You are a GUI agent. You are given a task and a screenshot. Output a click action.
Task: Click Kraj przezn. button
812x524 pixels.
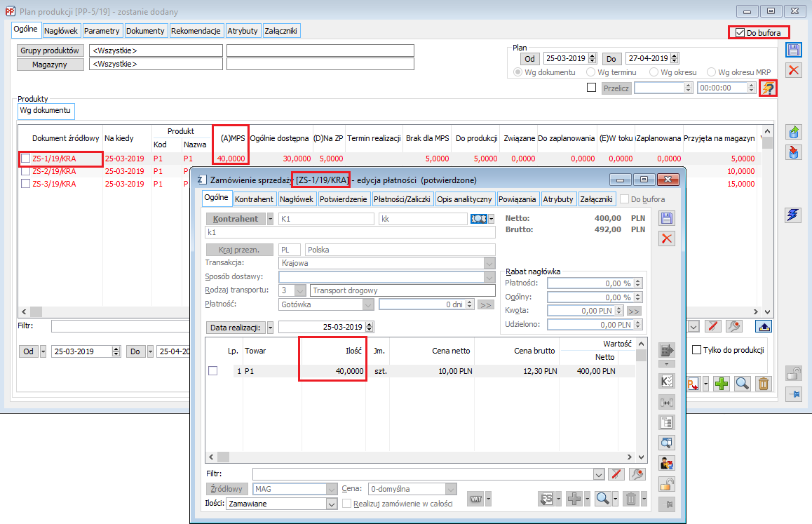point(238,250)
